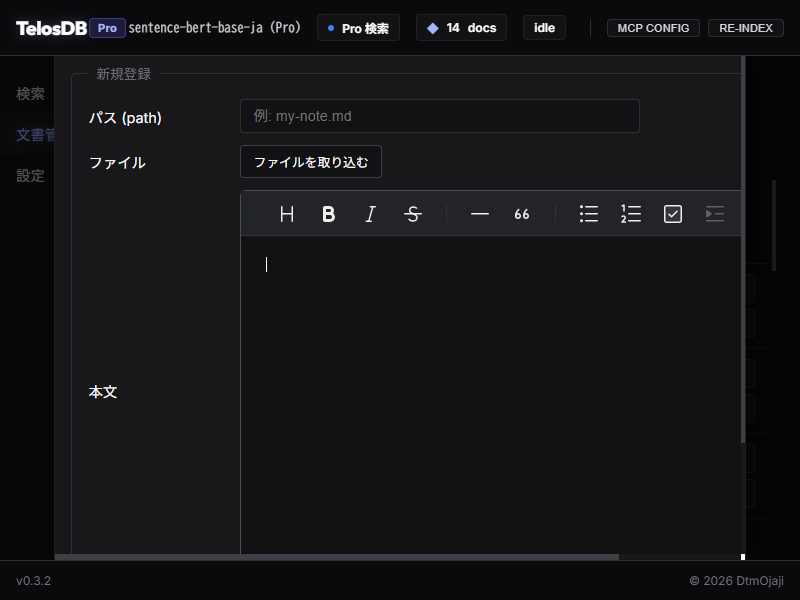Click the Heading icon in editor toolbar

pyautogui.click(x=287, y=214)
